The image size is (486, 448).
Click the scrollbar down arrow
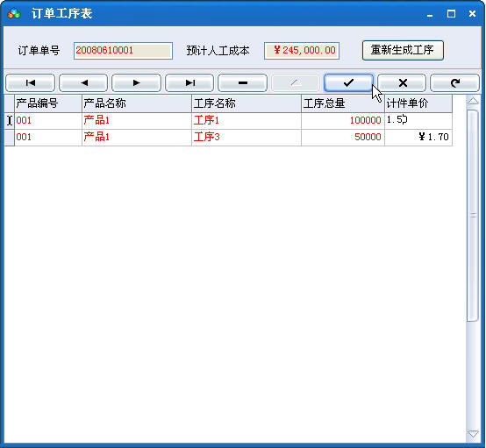point(473,433)
